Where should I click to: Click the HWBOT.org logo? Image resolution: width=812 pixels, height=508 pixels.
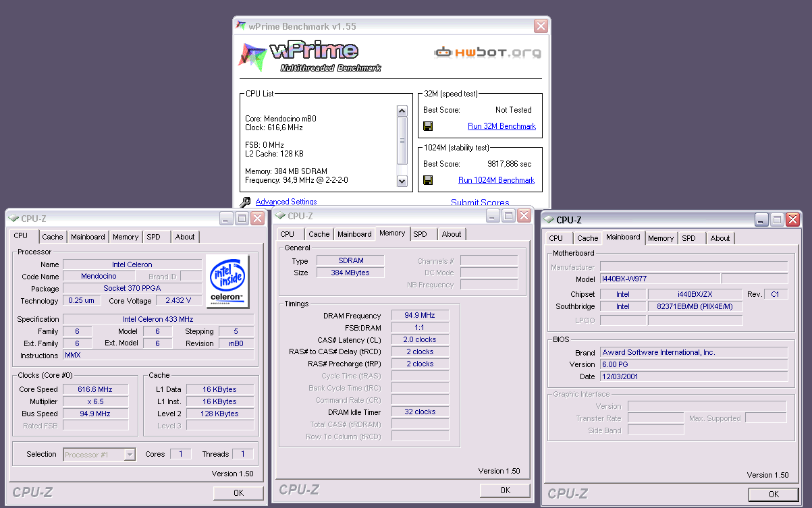coord(487,52)
